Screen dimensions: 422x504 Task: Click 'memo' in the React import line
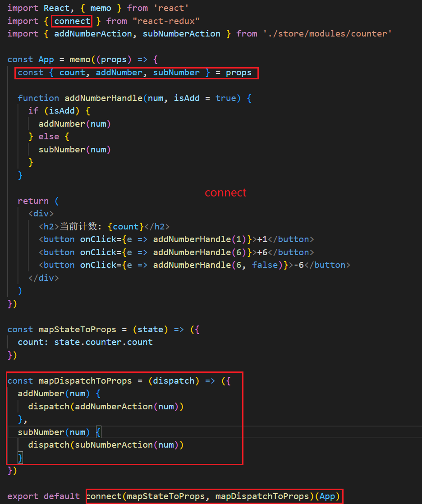(101, 8)
